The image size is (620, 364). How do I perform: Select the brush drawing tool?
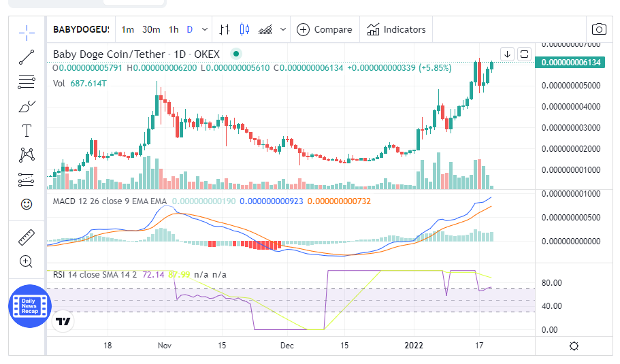pos(27,107)
